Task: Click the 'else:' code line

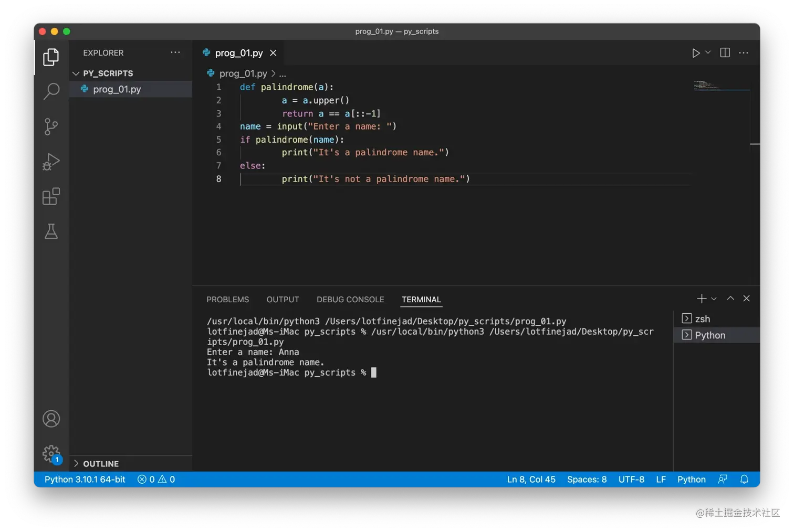Action: coord(253,166)
